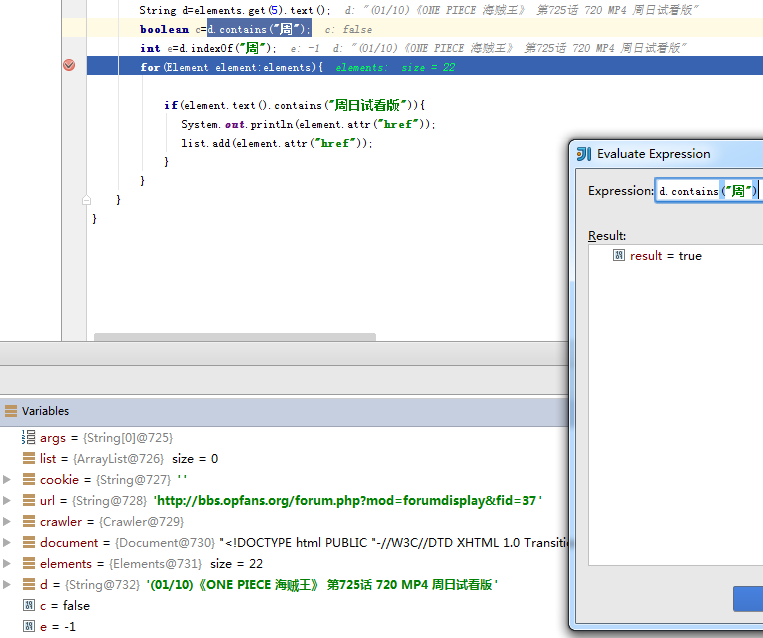Image resolution: width=763 pixels, height=638 pixels.
Task: Click the 'list.add(element.attr("href"));' line
Action: 277,143
